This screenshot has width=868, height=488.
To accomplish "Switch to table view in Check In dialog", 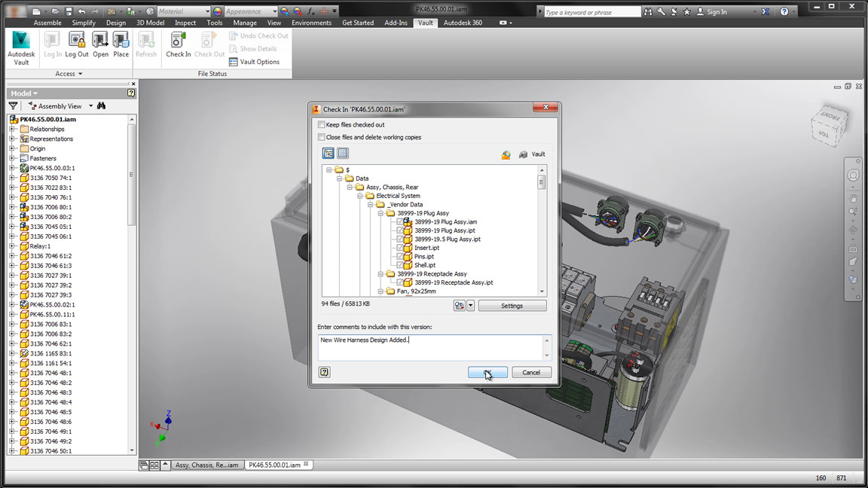I will click(x=343, y=154).
